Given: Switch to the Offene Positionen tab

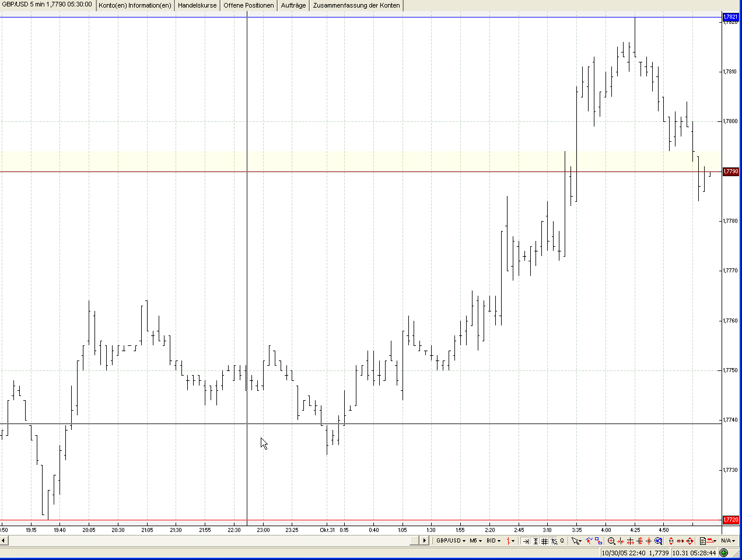Looking at the screenshot, I should (x=249, y=5).
